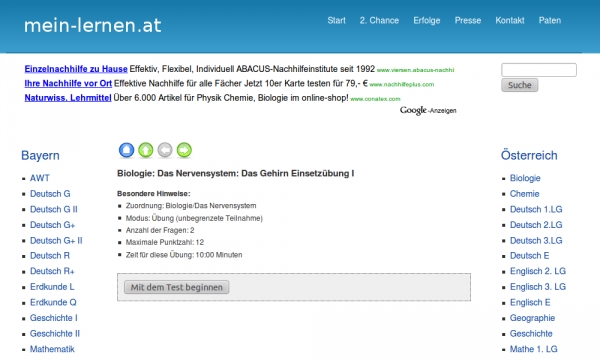Click the www.nachhilfeplus.com ad URL
The image size is (600, 360).
coord(402,85)
